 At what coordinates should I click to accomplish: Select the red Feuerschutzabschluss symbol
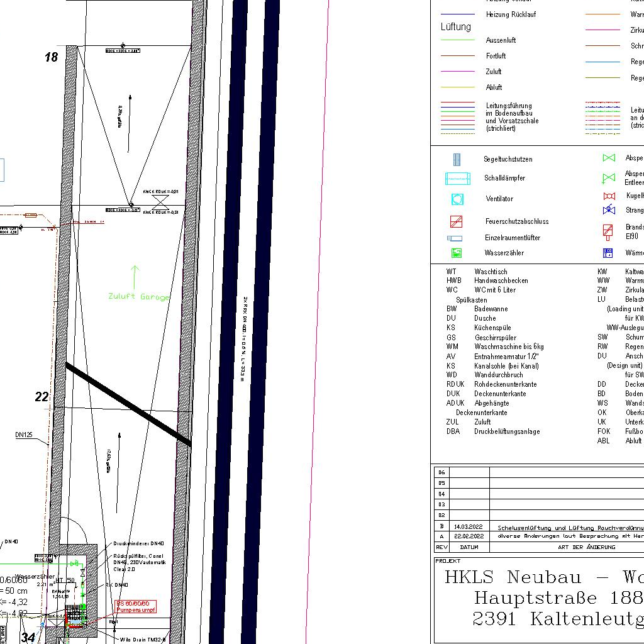point(457,221)
